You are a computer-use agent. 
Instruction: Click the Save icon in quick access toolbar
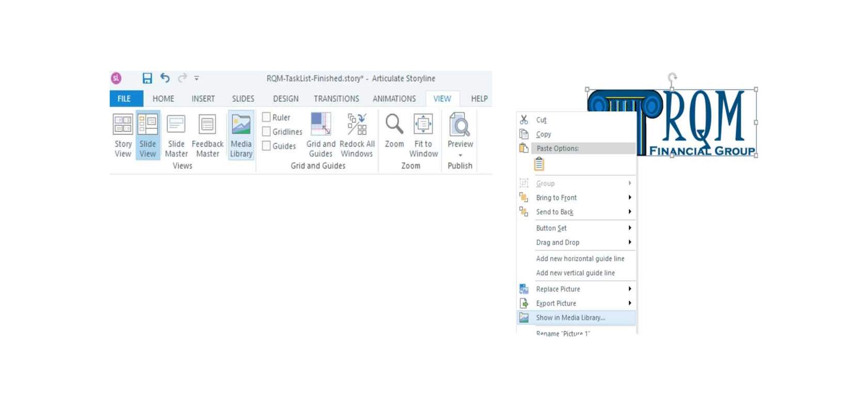point(147,78)
